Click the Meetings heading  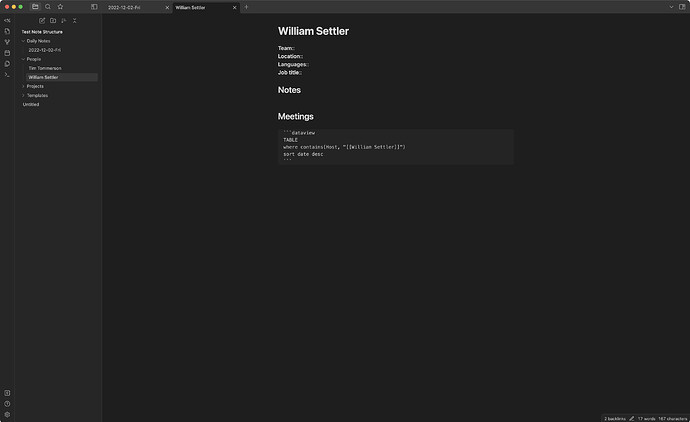296,117
